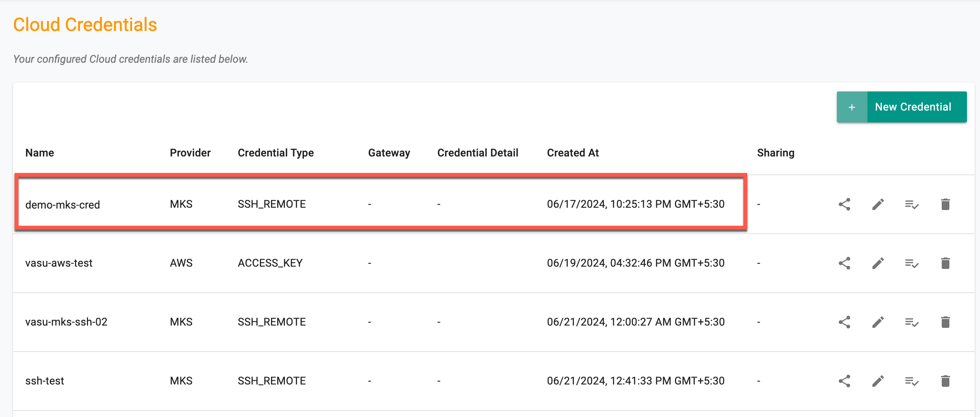Delete the demo-mks-cred credential
This screenshot has height=417, width=980.
pos(946,204)
